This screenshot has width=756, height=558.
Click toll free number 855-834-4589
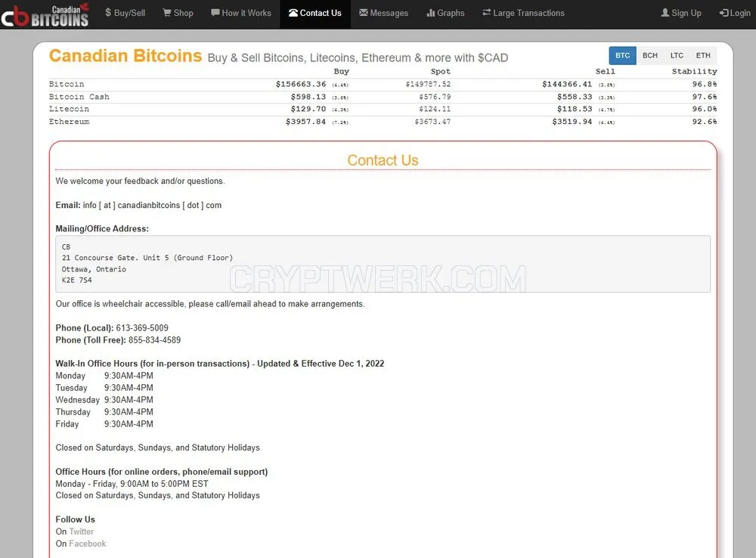click(155, 340)
